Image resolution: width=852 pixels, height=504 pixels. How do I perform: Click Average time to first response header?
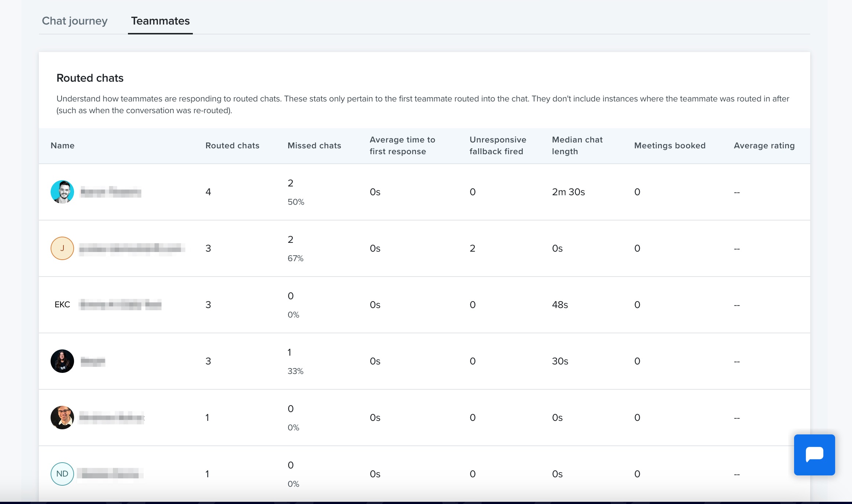[402, 145]
